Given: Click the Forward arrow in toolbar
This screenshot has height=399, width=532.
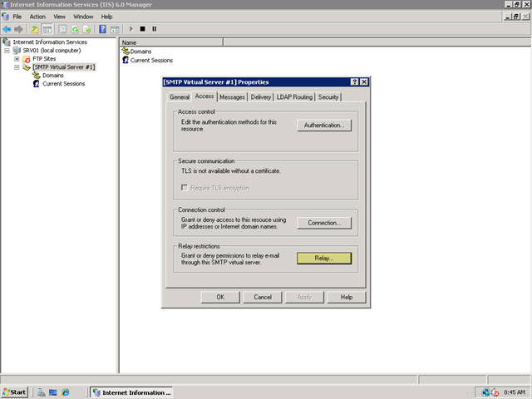Looking at the screenshot, I should tap(18, 29).
